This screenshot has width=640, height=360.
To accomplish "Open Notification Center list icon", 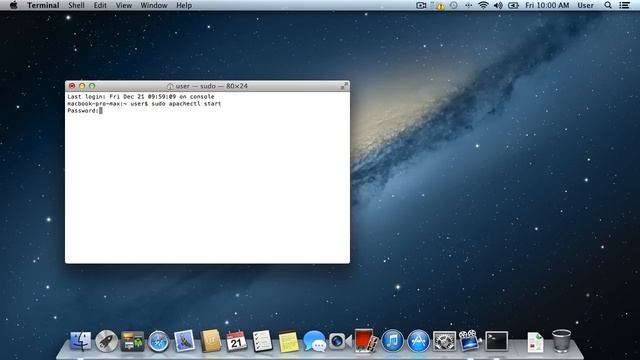I will tap(624, 5).
